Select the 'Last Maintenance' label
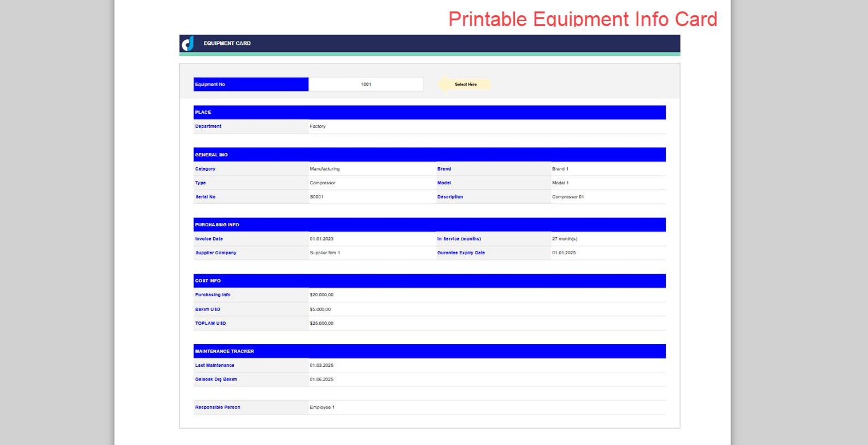The height and width of the screenshot is (445, 868). click(215, 365)
